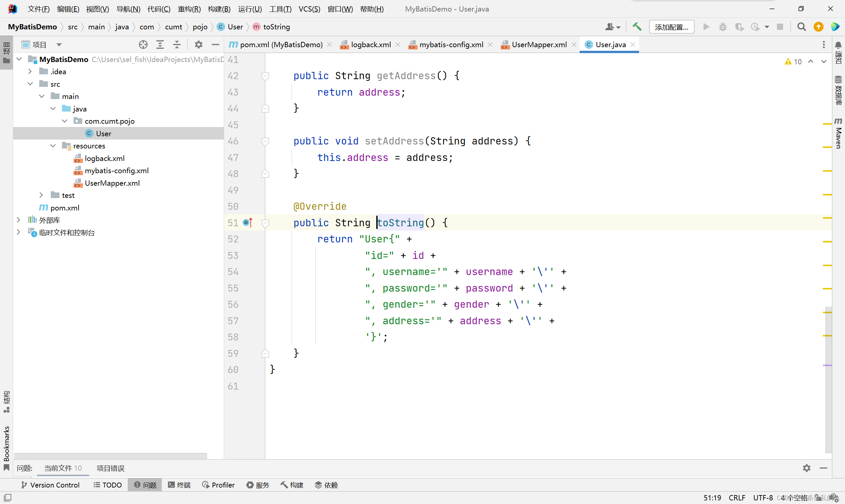Click the Build project hammer icon

[x=637, y=27]
